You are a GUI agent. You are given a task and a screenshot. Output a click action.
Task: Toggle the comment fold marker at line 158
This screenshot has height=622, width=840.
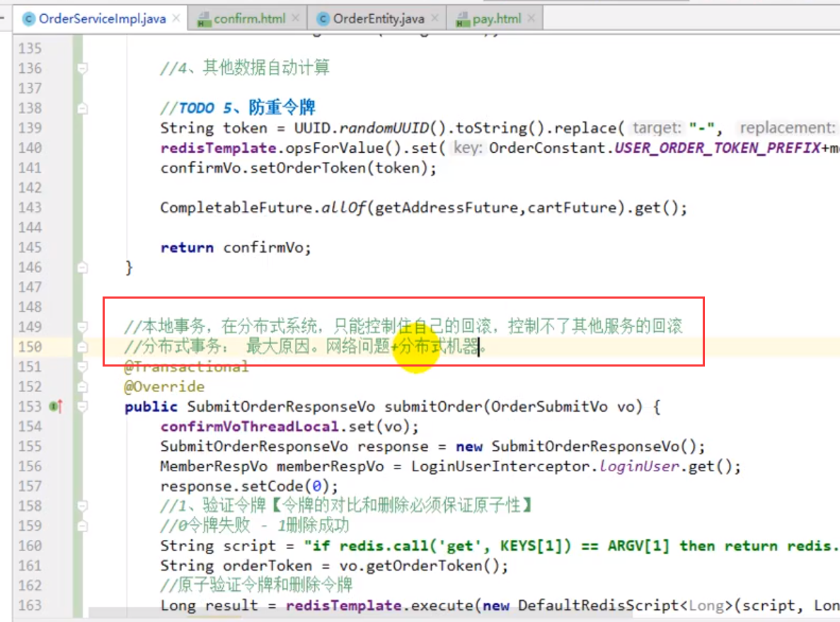[83, 506]
